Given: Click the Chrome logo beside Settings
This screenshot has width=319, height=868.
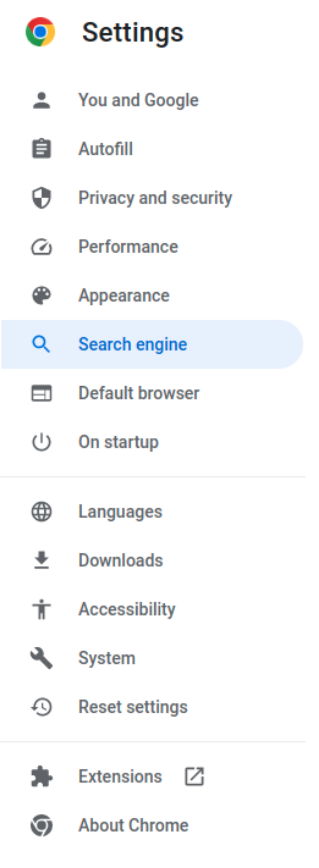Looking at the screenshot, I should pos(40,32).
